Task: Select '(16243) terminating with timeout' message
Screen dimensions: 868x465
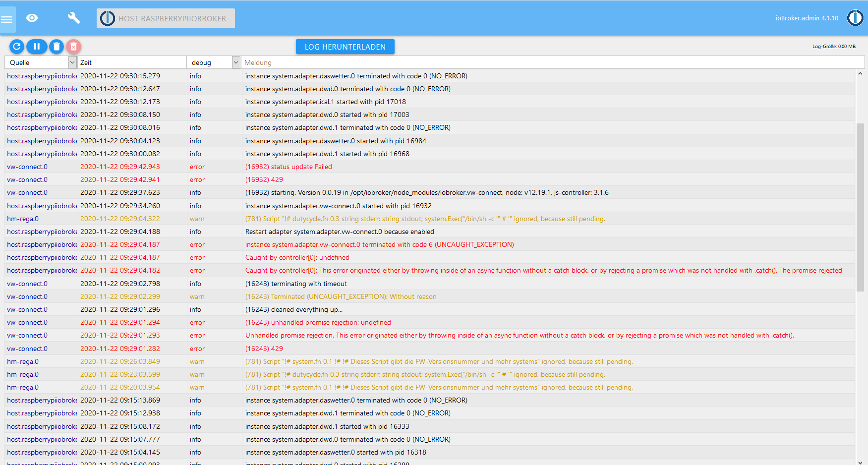Action: [296, 284]
